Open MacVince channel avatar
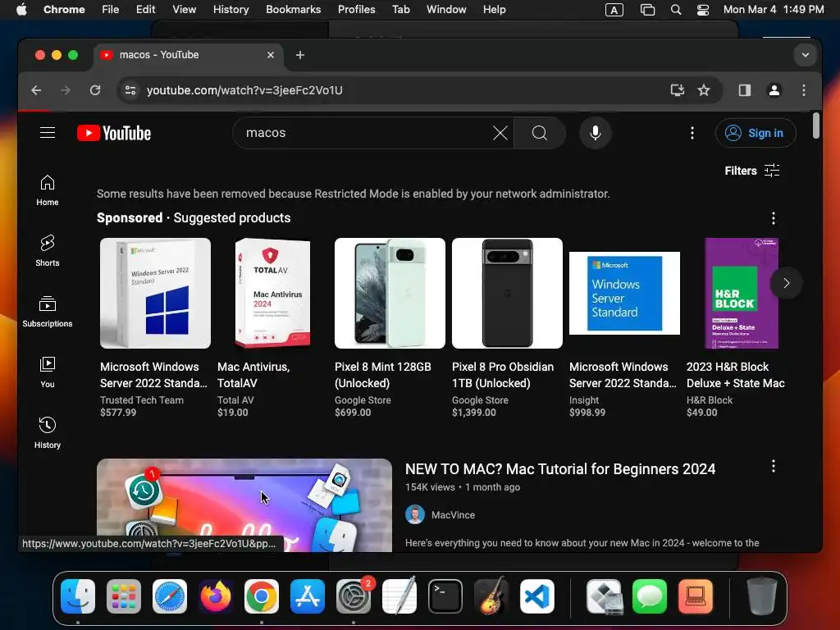The width and height of the screenshot is (840, 630). click(x=414, y=515)
